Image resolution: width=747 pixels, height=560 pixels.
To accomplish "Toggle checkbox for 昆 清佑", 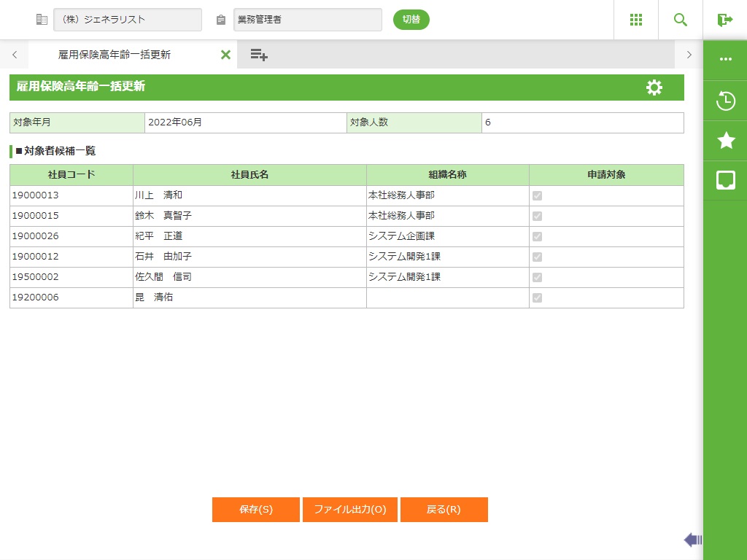I will (x=537, y=298).
